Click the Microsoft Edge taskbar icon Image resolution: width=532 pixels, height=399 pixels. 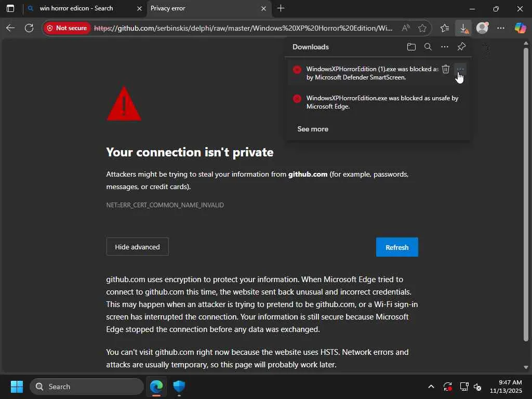point(156,387)
